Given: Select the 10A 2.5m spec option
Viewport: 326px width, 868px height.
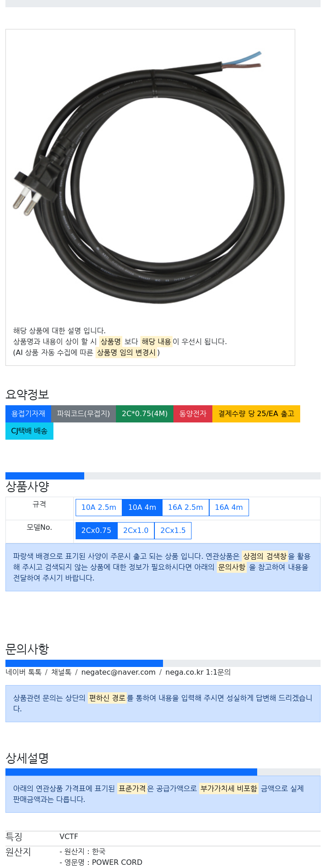Looking at the screenshot, I should [x=99, y=508].
